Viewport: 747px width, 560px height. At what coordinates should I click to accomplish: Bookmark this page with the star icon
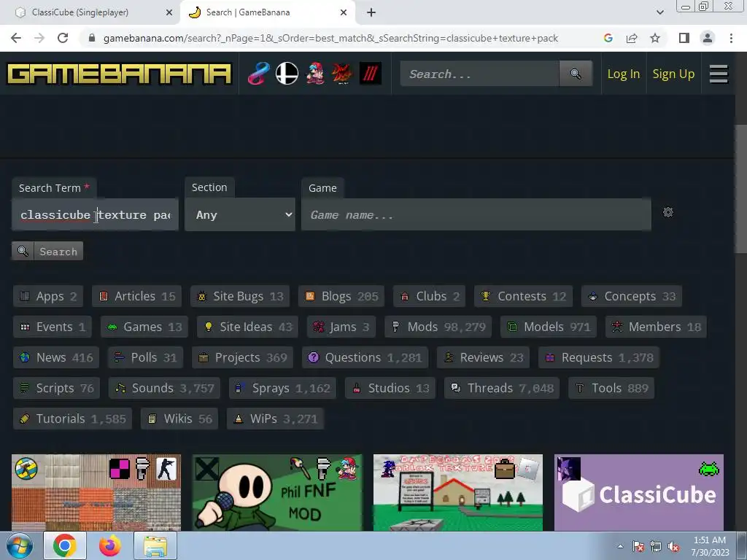pyautogui.click(x=655, y=38)
